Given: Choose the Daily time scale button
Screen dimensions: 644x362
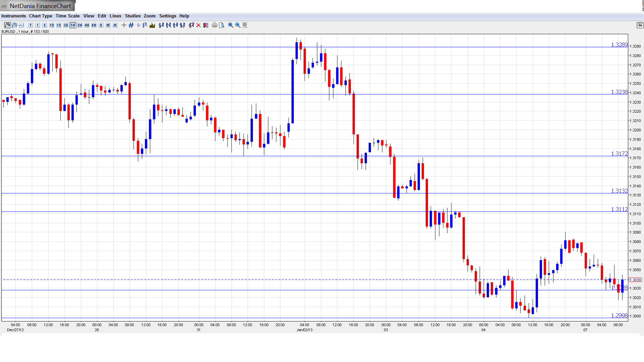Looking at the screenshot, I should click(x=101, y=25).
